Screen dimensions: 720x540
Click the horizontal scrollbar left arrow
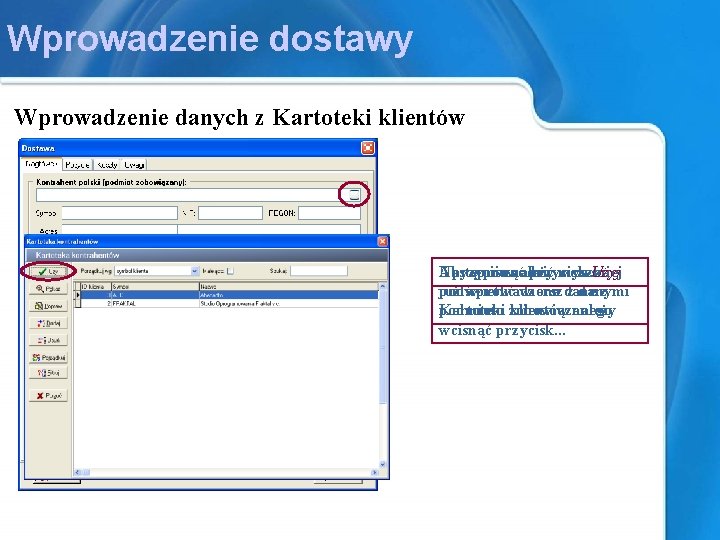tap(77, 472)
